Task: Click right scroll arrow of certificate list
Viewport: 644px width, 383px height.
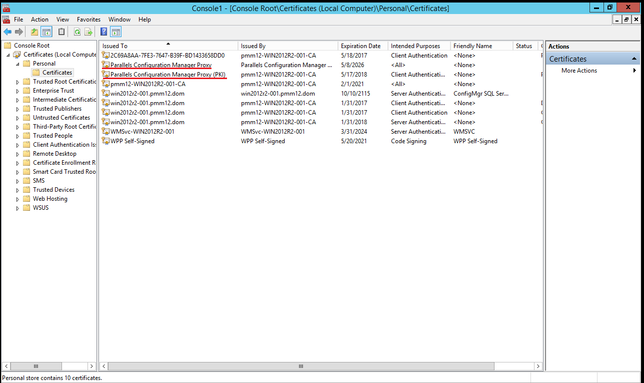Action: coord(538,366)
